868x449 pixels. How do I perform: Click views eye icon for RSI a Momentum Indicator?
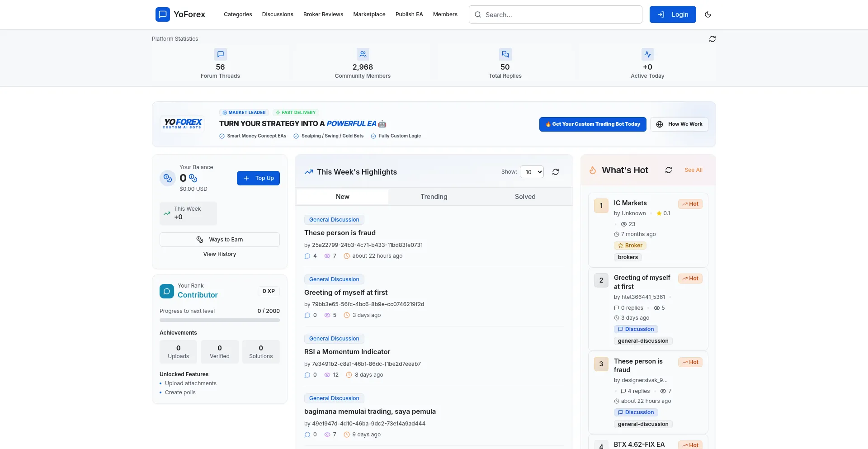327,375
